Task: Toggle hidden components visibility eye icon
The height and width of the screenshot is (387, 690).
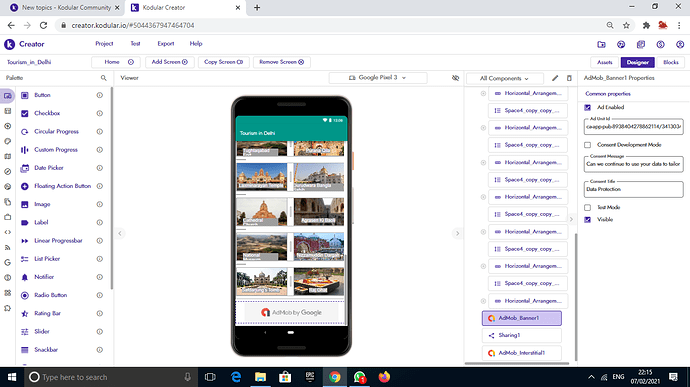Action: [455, 78]
